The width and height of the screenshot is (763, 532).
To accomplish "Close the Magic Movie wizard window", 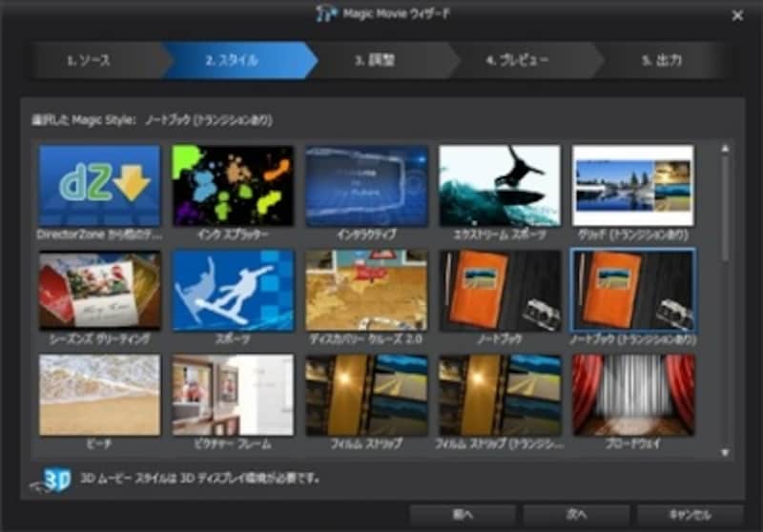I will [737, 15].
